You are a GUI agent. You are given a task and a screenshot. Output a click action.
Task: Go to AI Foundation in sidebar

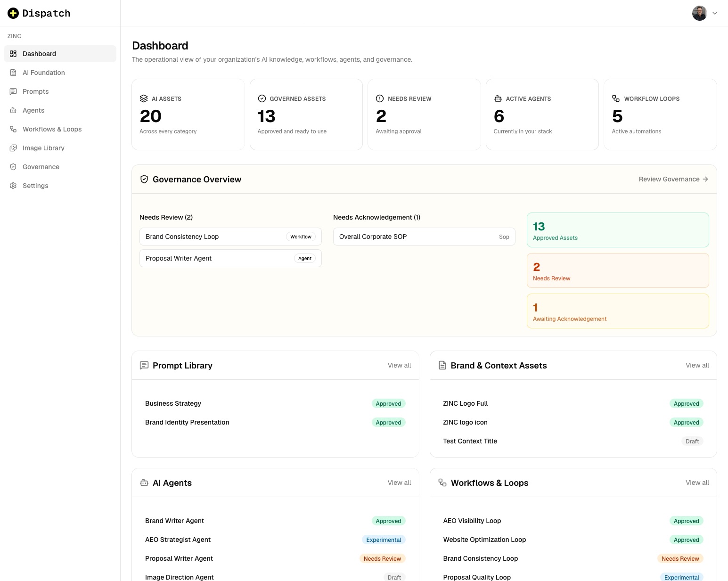[x=60, y=73]
